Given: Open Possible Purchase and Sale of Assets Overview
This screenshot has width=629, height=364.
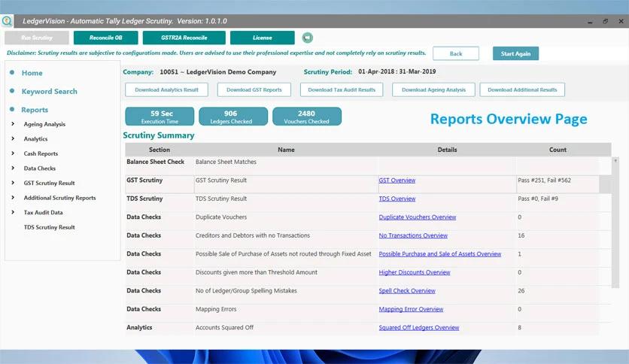Looking at the screenshot, I should pos(440,254).
